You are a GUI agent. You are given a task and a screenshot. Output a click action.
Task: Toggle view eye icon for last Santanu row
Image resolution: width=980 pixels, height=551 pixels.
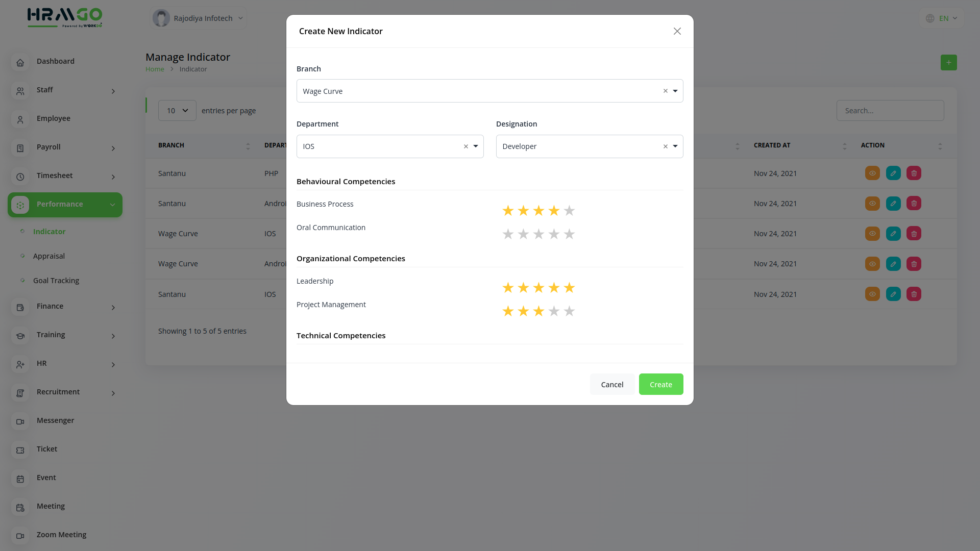pos(872,294)
